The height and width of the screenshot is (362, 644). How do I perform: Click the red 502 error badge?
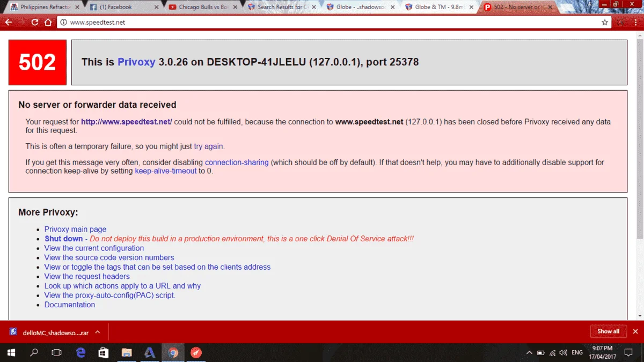point(38,62)
